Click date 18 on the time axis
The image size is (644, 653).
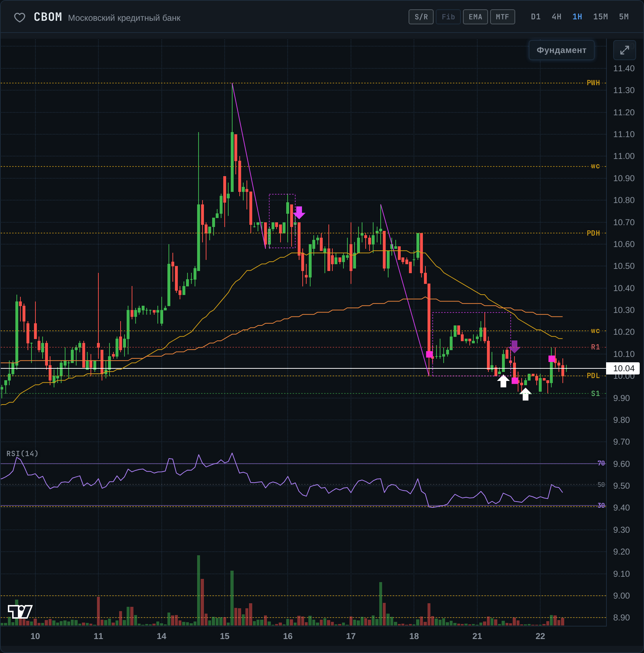pyautogui.click(x=414, y=636)
